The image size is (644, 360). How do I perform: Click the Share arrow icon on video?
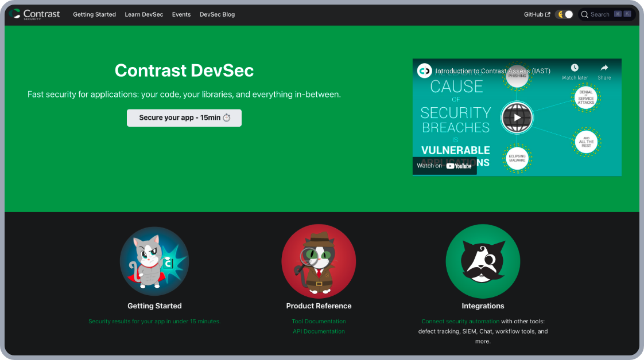(604, 68)
